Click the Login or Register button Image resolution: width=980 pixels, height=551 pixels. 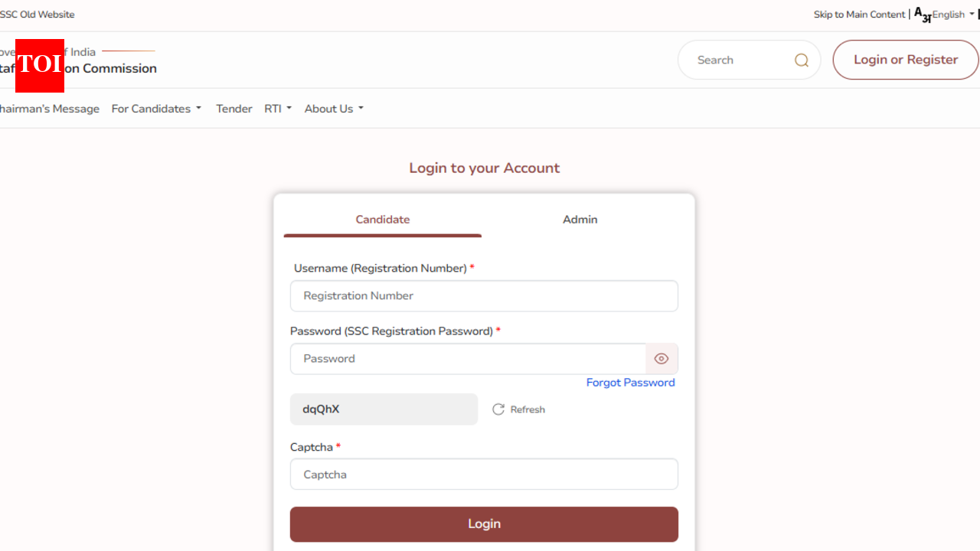click(x=905, y=60)
